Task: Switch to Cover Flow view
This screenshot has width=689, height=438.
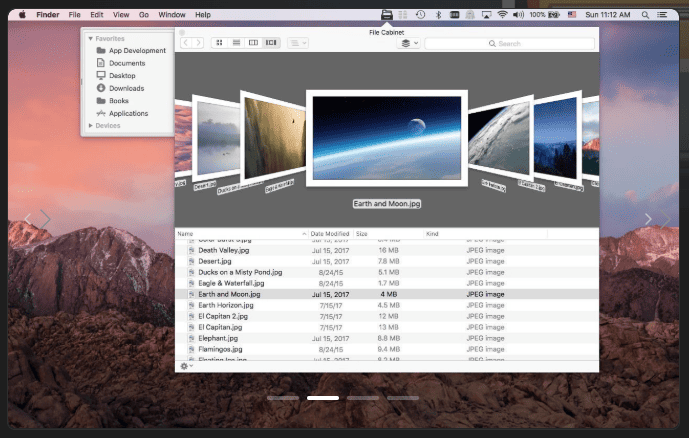Action: point(271,43)
